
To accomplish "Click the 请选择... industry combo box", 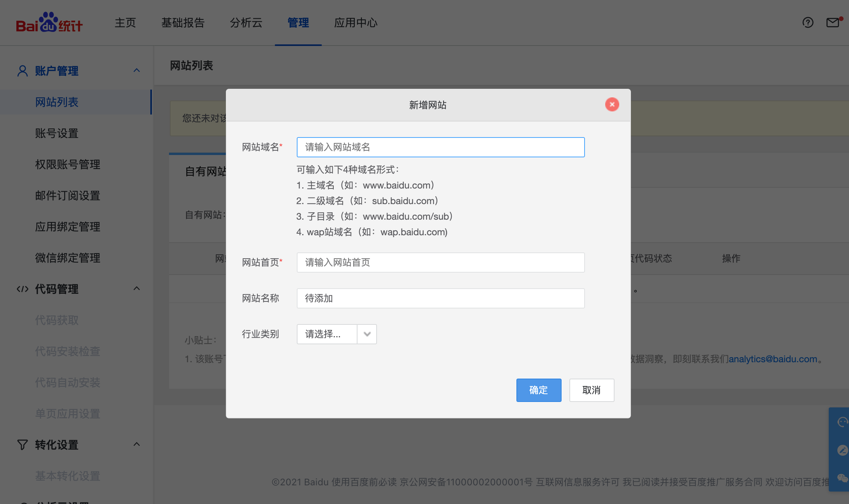I will point(336,334).
